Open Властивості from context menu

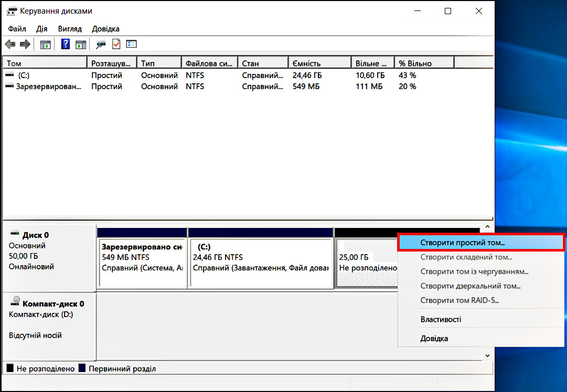click(x=480, y=319)
